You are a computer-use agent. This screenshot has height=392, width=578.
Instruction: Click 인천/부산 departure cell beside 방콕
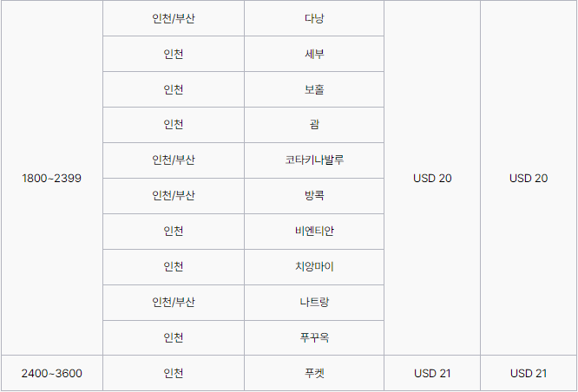click(174, 196)
